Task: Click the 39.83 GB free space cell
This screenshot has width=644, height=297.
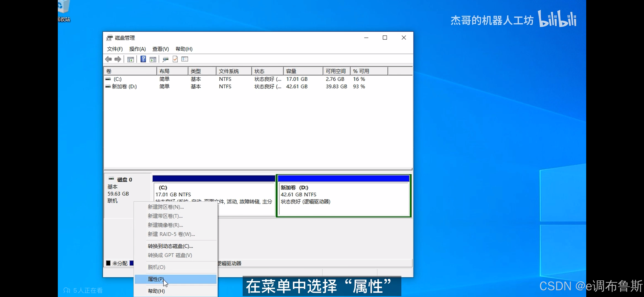Action: 336,87
